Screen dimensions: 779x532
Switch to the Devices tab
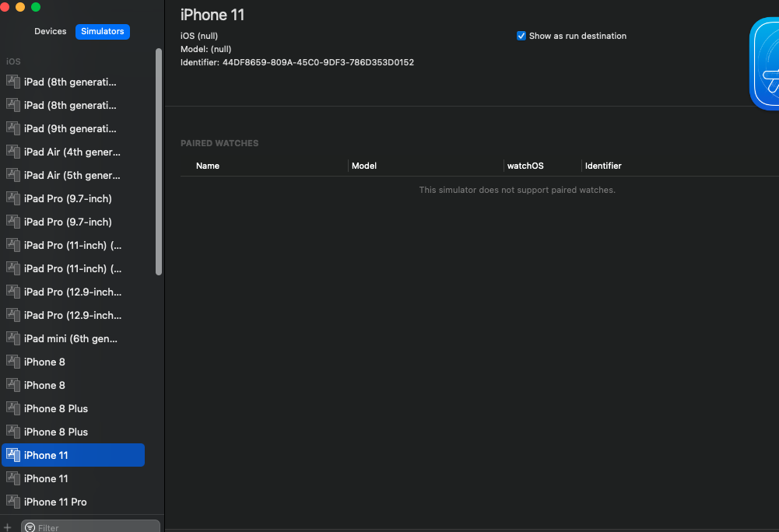(x=51, y=32)
